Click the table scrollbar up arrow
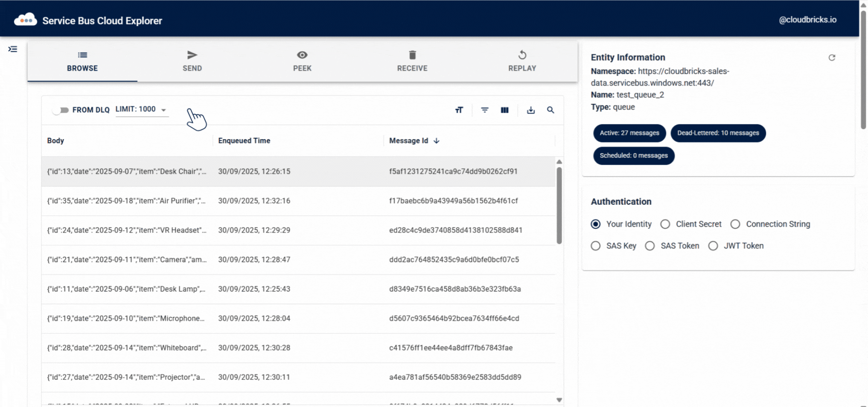This screenshot has height=407, width=868. tap(559, 162)
